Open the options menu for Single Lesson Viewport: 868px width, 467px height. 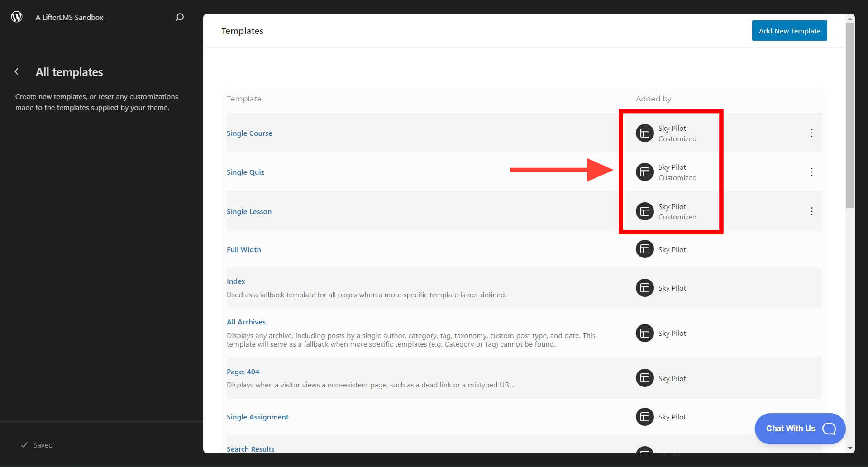tap(812, 211)
